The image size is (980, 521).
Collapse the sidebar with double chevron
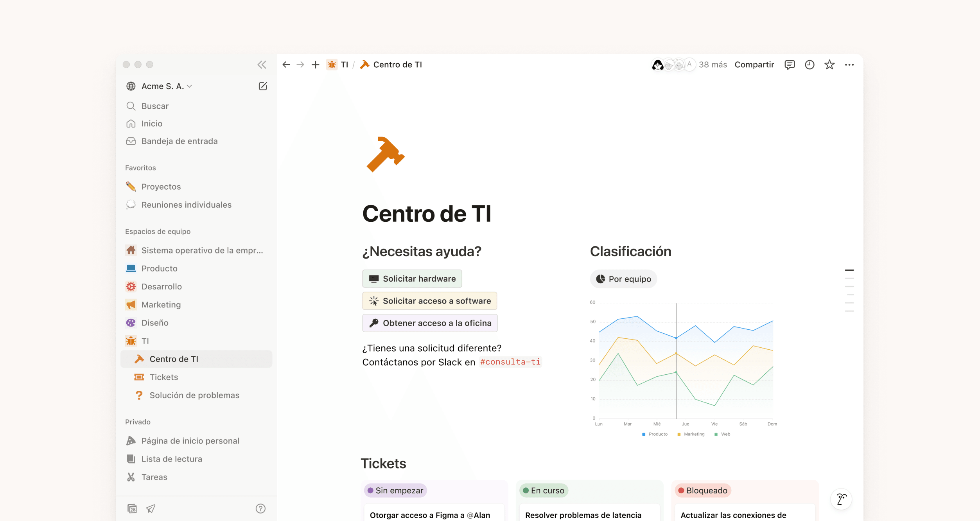click(262, 65)
